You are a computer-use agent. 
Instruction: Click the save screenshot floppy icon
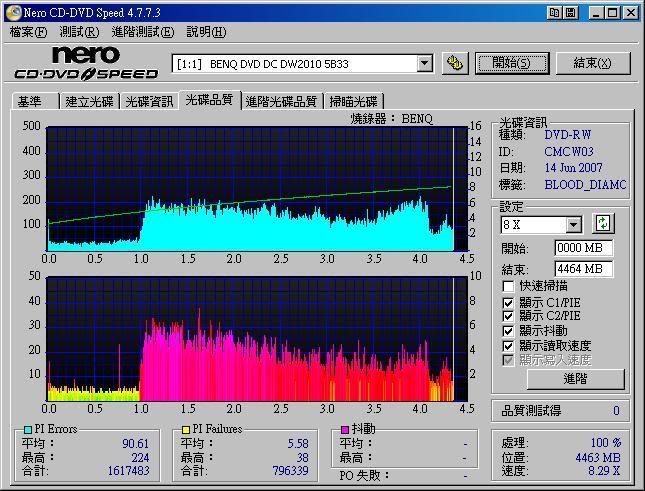(571, 13)
